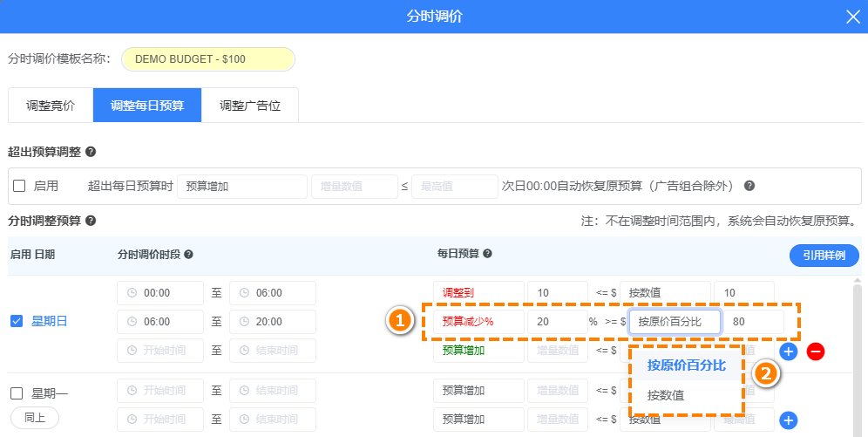Open the 按数值 dropdown in first 星期日 row
This screenshot has width=868, height=437.
point(666,293)
